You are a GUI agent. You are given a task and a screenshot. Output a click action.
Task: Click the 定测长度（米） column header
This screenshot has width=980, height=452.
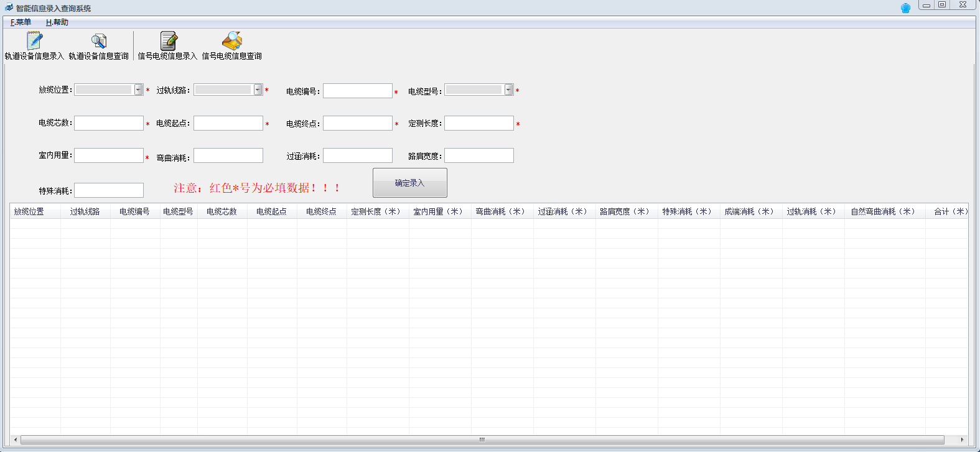(378, 211)
